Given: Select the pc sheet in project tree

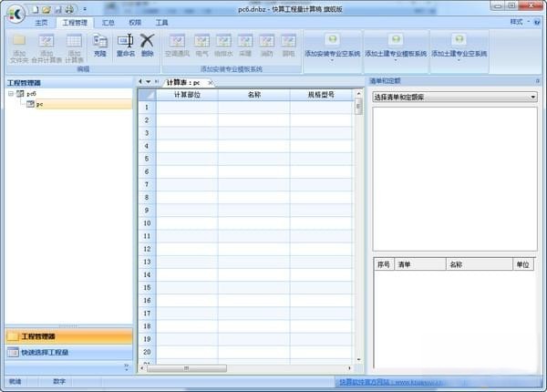Looking at the screenshot, I should point(39,104).
